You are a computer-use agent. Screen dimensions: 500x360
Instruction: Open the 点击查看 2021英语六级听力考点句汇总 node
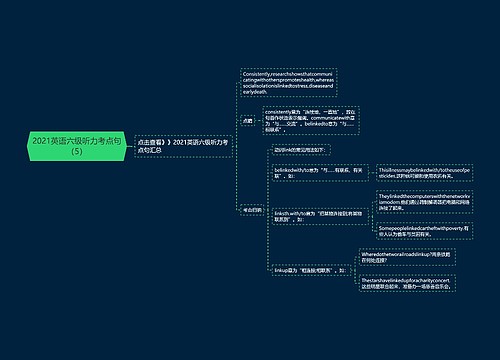tap(183, 146)
